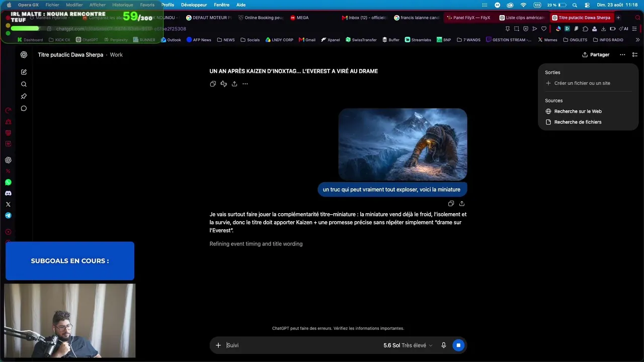Toggle the sources panel icon at top right
The width and height of the screenshot is (644, 362).
pyautogui.click(x=635, y=55)
